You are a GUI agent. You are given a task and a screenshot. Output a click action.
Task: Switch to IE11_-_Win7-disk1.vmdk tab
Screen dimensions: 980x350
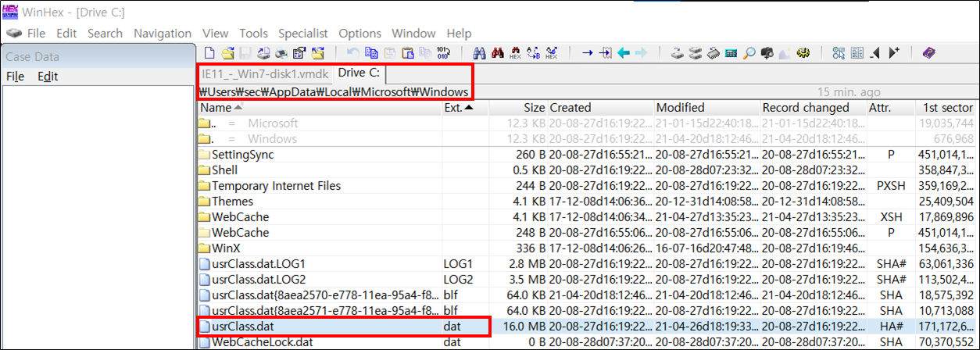[x=264, y=73]
